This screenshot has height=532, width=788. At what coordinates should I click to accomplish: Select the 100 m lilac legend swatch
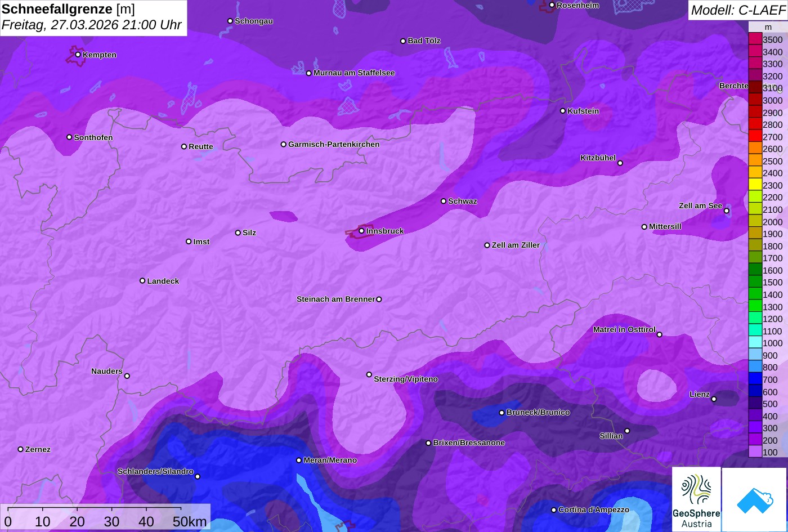point(755,452)
